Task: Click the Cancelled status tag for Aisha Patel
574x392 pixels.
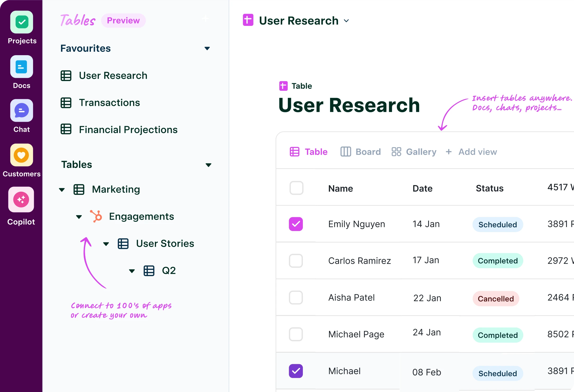Action: [x=496, y=299]
